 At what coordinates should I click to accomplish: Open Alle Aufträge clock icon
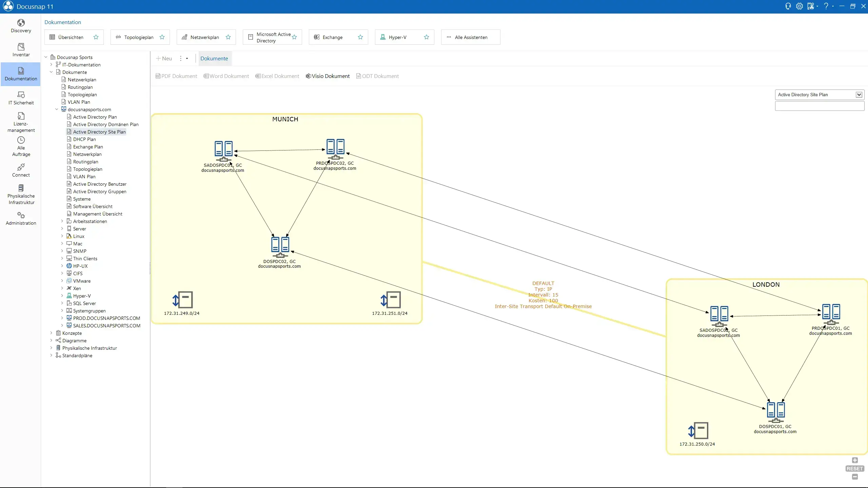pos(21,140)
